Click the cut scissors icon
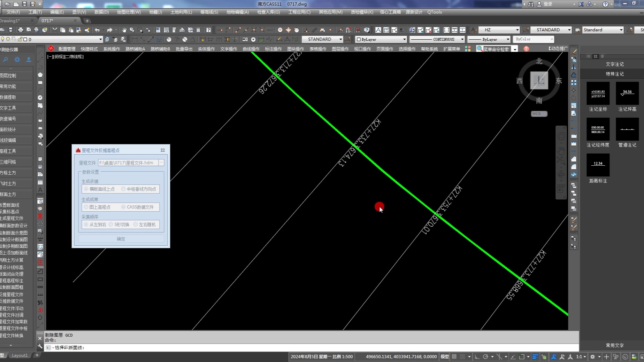 [x=54, y=30]
